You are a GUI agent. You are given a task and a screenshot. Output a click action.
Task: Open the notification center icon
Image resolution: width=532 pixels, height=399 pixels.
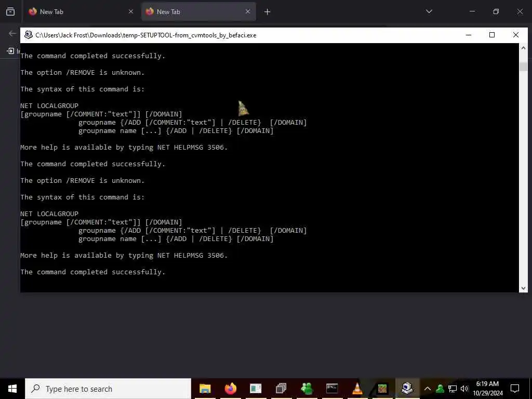coord(515,389)
